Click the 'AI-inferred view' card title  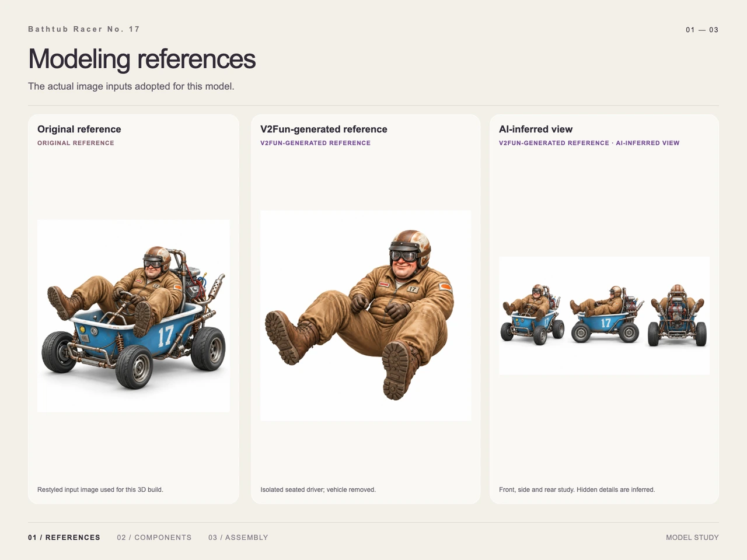[536, 129]
